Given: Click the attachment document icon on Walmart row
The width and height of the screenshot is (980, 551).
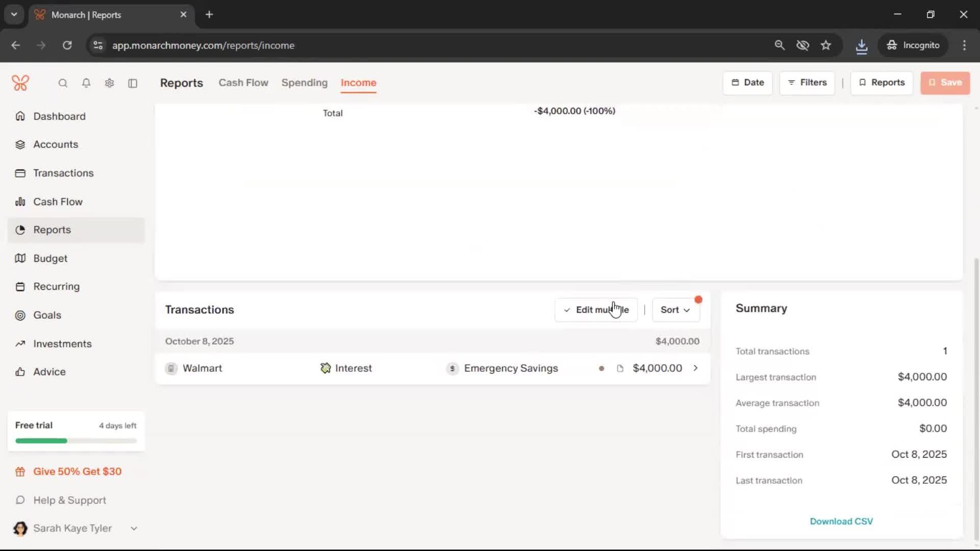Looking at the screenshot, I should [x=620, y=368].
